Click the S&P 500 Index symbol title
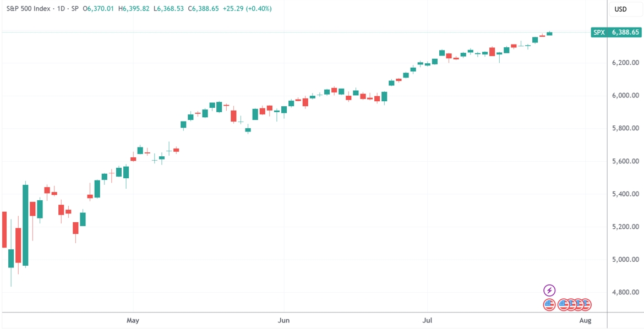 click(x=28, y=9)
